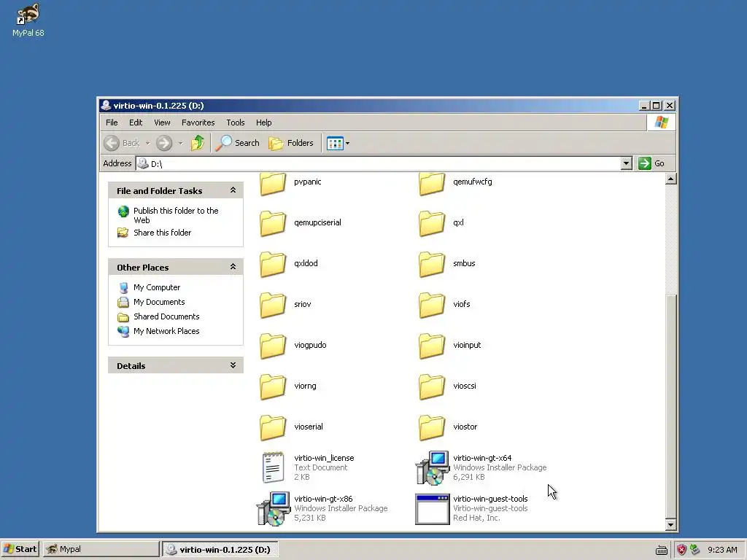Click the security shield tray icon
The height and width of the screenshot is (560, 747).
pos(681,550)
